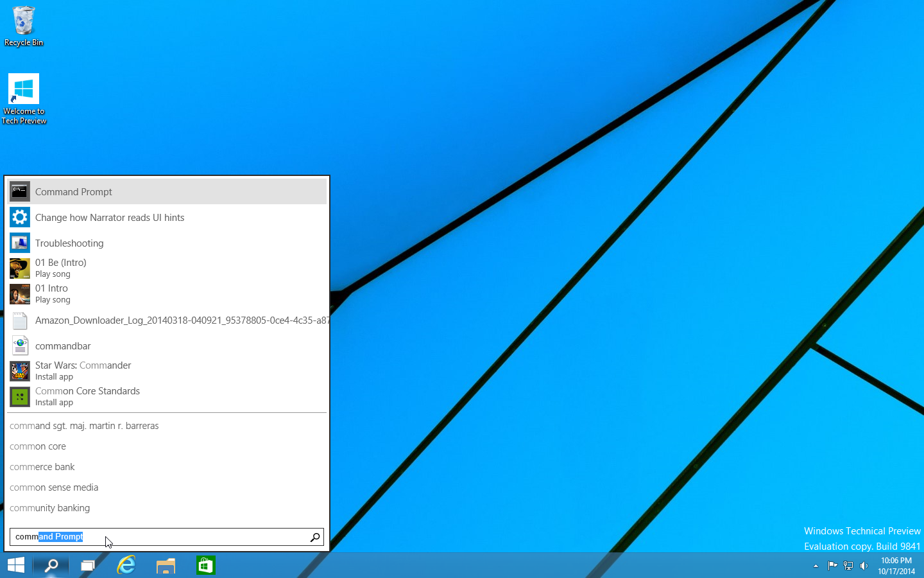The image size is (924, 578).
Task: Select the Command Prompt search result
Action: coord(74,192)
